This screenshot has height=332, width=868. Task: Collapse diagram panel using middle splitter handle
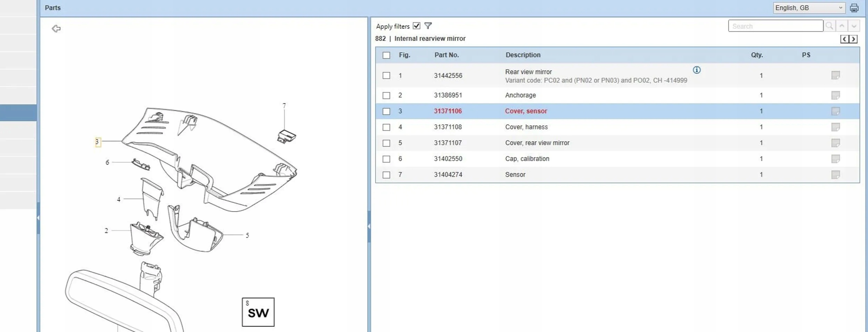click(369, 226)
